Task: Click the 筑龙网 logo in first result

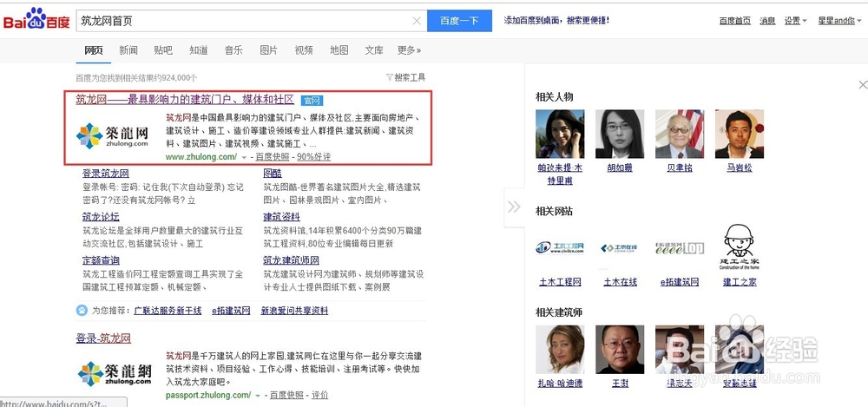Action: [112, 135]
